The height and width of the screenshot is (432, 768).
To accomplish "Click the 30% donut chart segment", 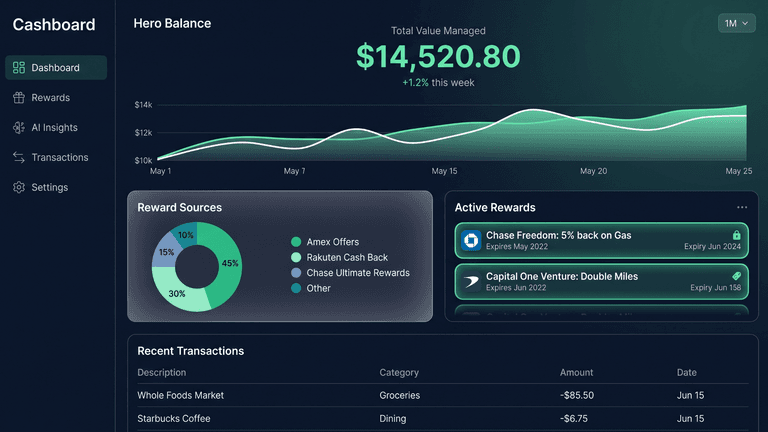I will coord(177,294).
